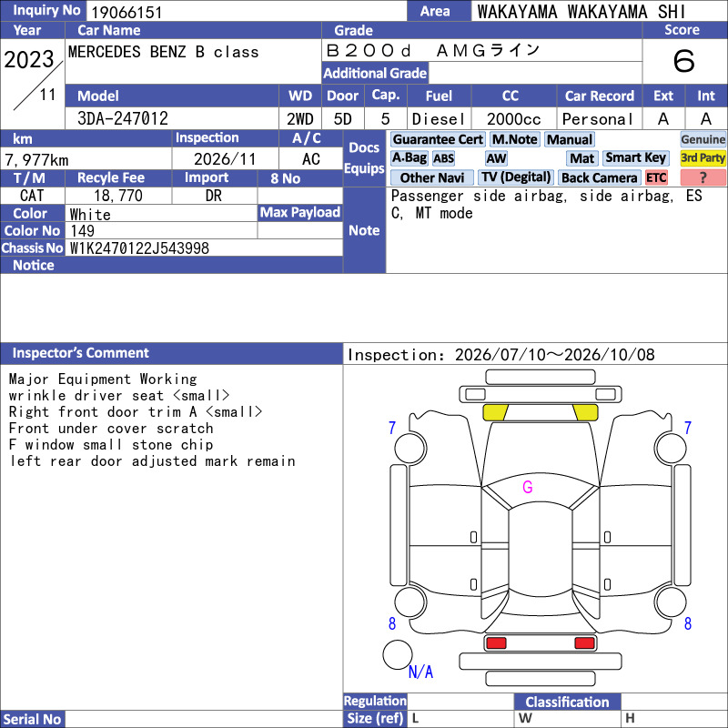Toggle the yellow 3rd Party badge
This screenshot has height=728, width=728.
point(703,157)
